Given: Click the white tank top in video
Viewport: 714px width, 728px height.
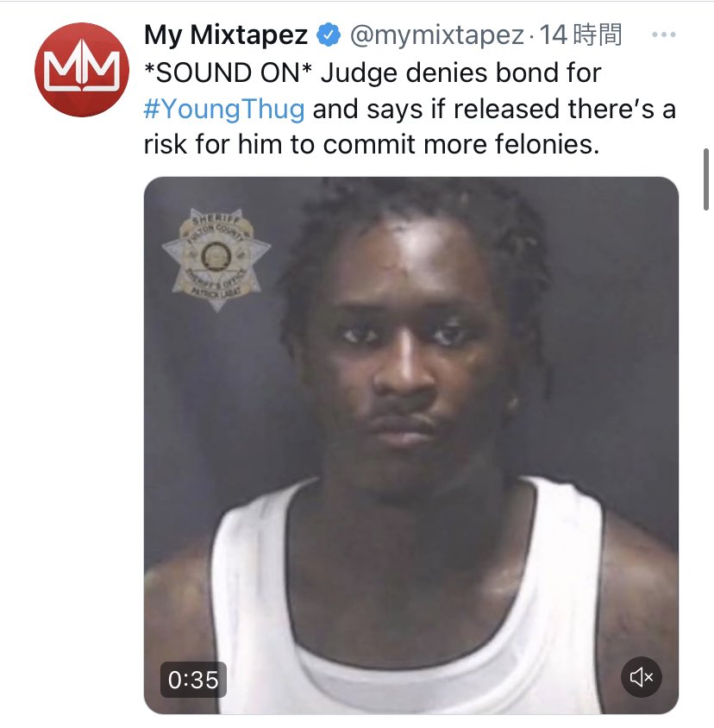Looking at the screenshot, I should 409,604.
